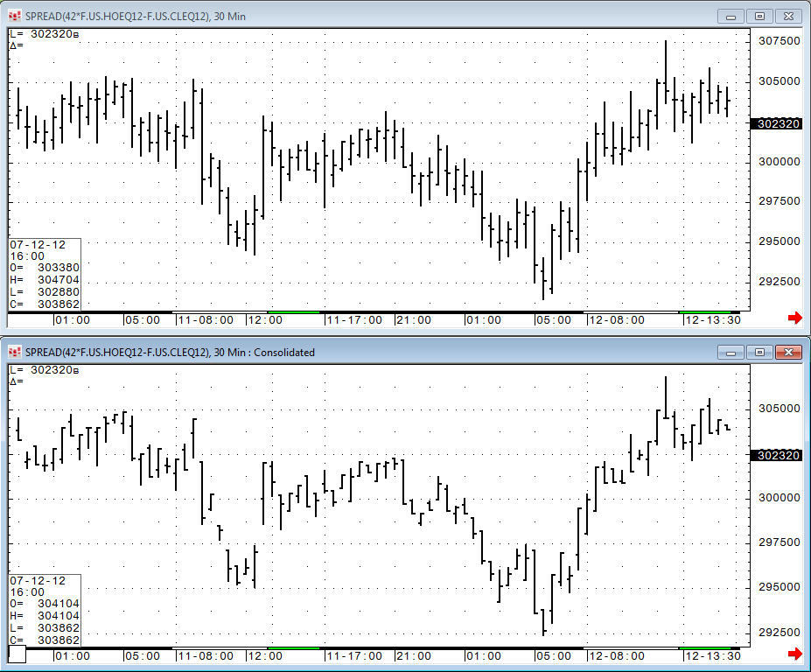
Task: Click the red arrow in the Consolidated chart
Action: 794,654
